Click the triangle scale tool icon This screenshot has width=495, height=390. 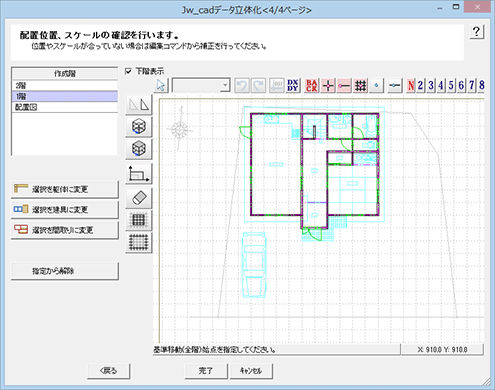coord(139,105)
